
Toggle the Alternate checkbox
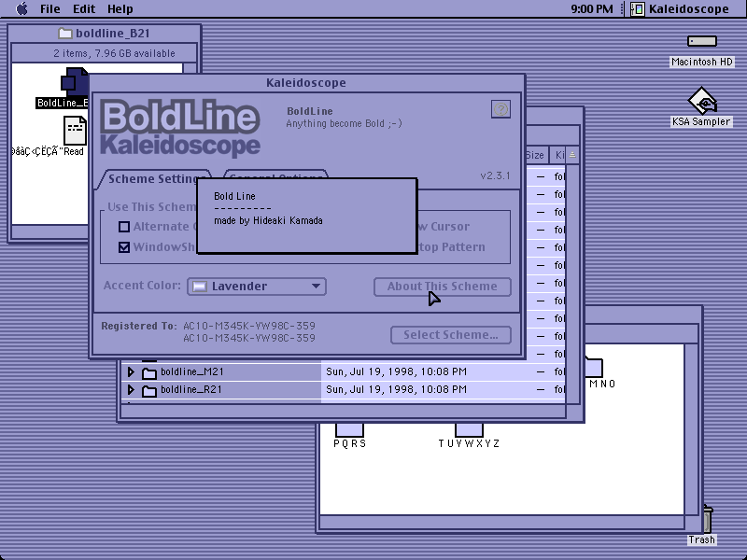(124, 227)
